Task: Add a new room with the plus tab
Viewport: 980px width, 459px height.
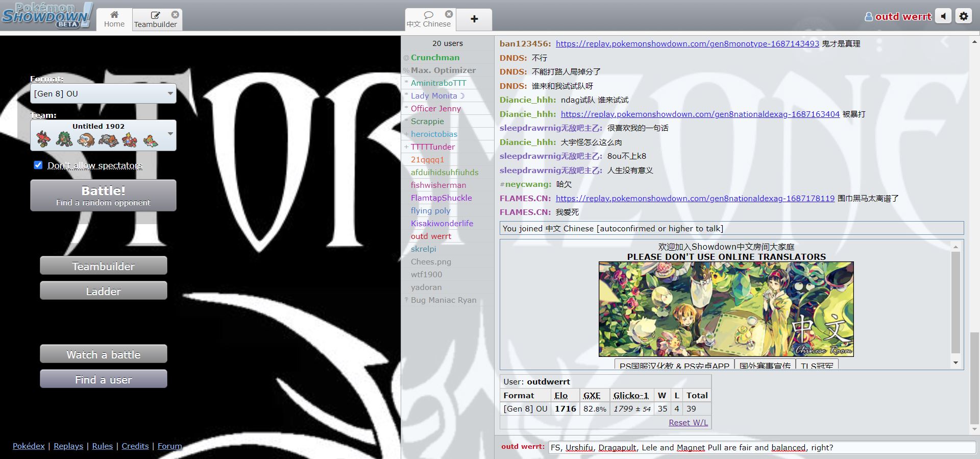Action: click(474, 19)
